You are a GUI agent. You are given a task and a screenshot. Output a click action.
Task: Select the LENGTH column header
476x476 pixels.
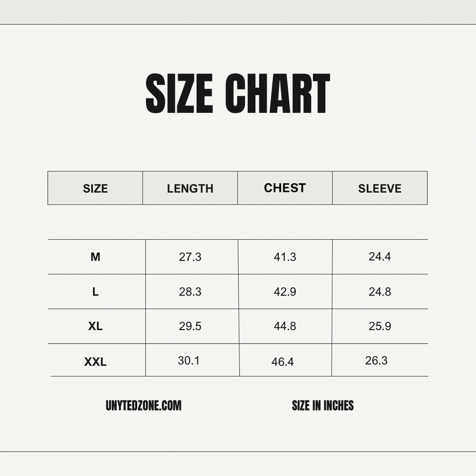coord(190,188)
